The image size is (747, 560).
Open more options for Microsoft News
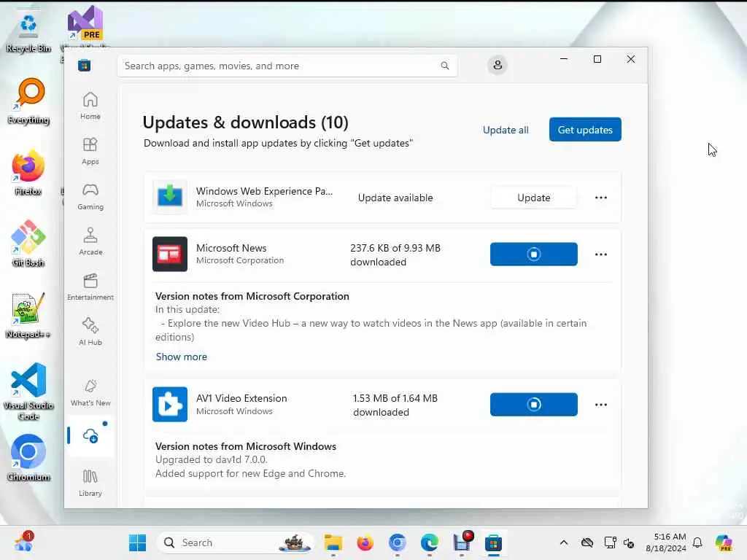tap(601, 254)
